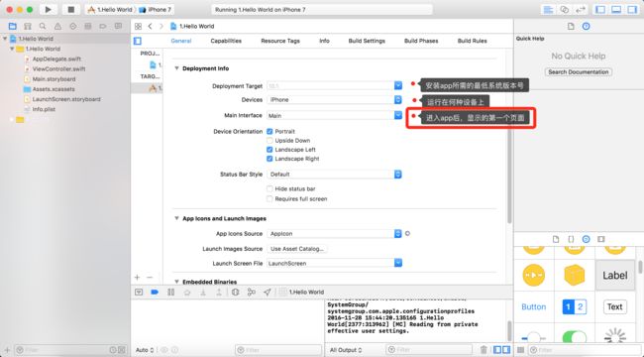Open the App Icons Source dropdown
This screenshot has height=357, width=644.
pos(398,234)
